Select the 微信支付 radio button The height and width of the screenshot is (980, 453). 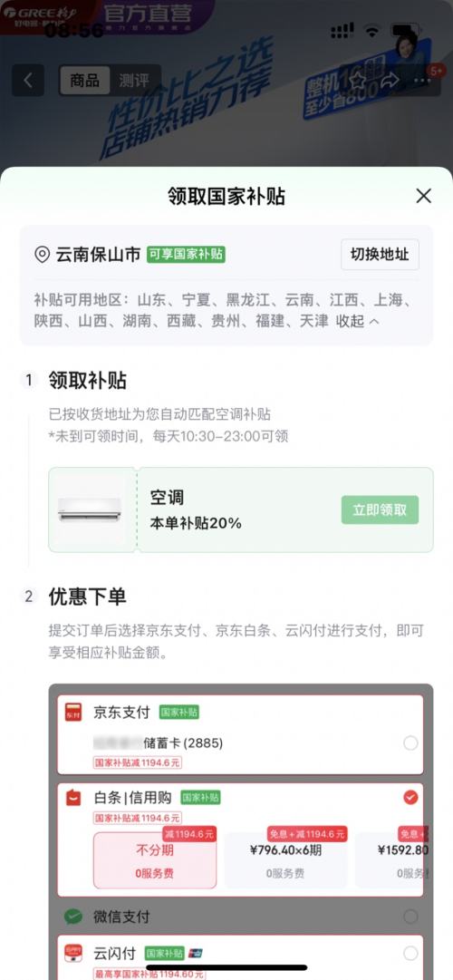pos(410,917)
